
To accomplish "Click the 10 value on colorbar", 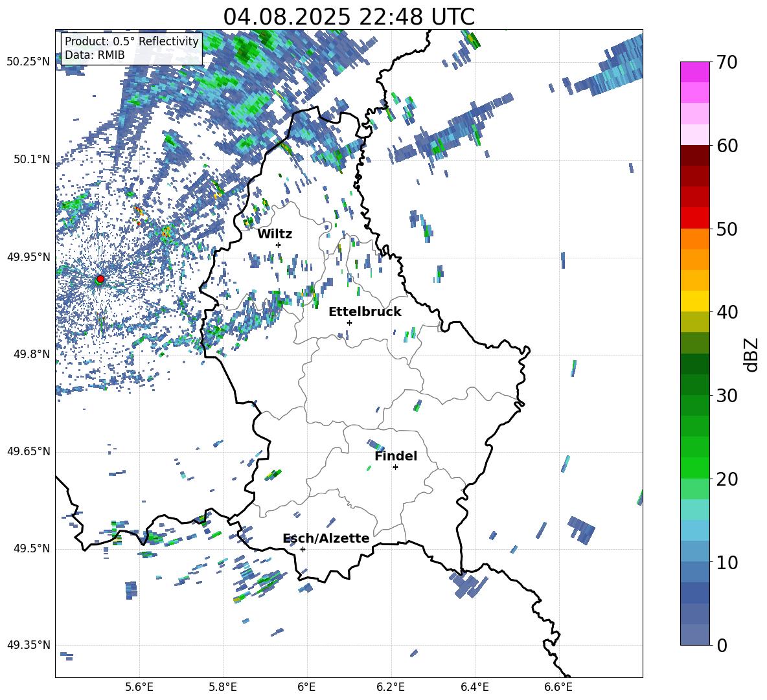I will [x=727, y=562].
